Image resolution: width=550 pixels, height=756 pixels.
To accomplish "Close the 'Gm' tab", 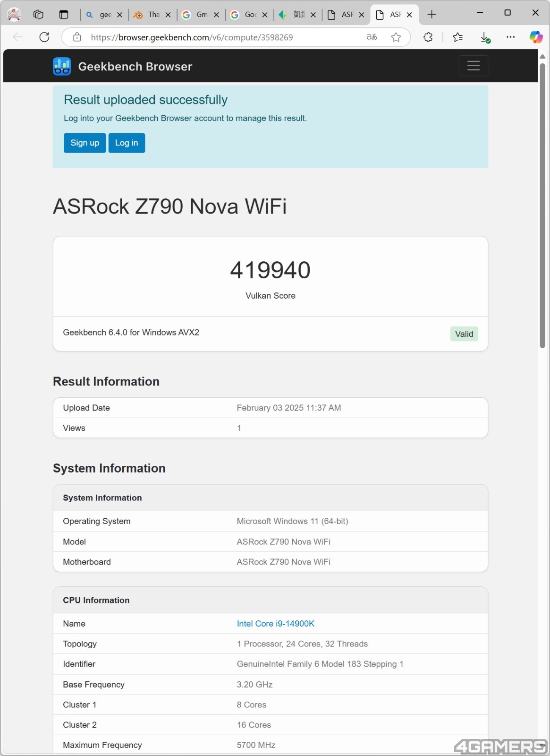I will (x=216, y=15).
